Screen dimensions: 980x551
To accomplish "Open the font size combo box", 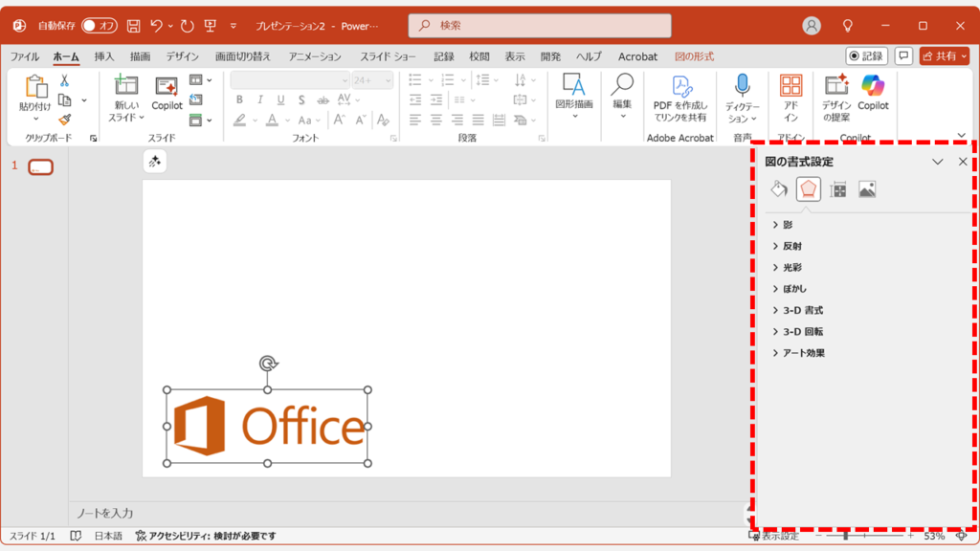I will click(x=372, y=80).
